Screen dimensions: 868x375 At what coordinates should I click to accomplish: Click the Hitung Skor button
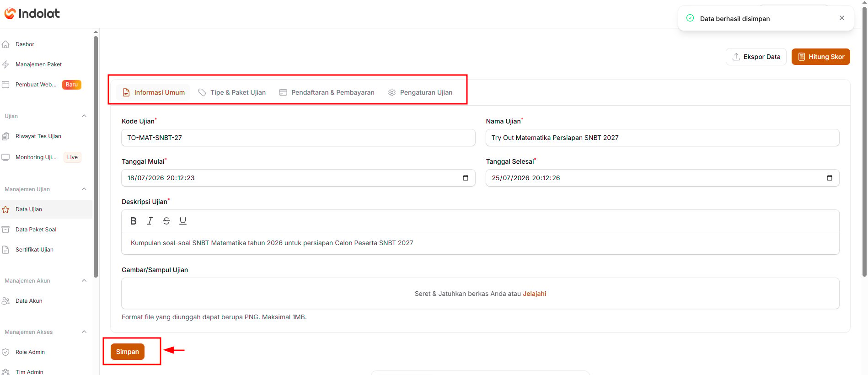821,57
